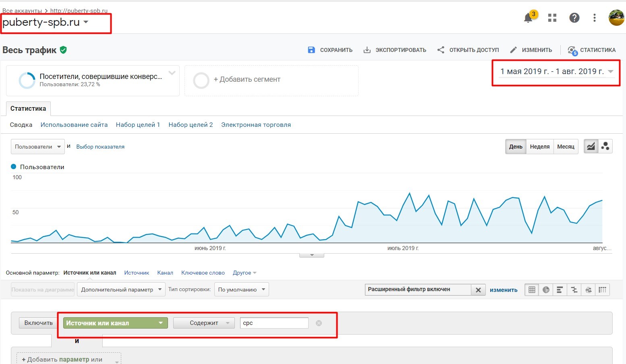
Task: Click the filter value field containing cpc
Action: [x=274, y=323]
